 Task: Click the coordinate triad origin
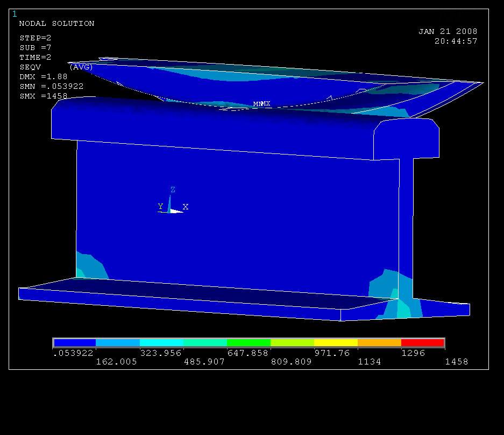[169, 212]
